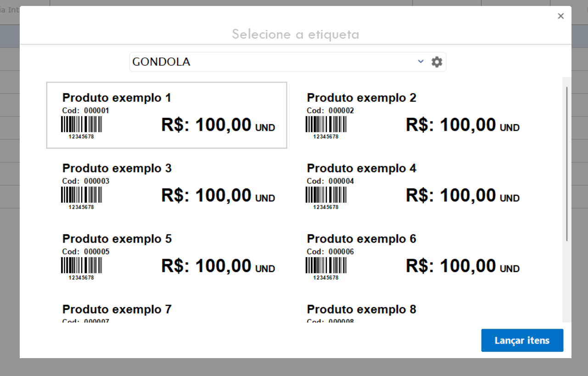Click the Lançar itens button
588x376 pixels.
tap(522, 340)
